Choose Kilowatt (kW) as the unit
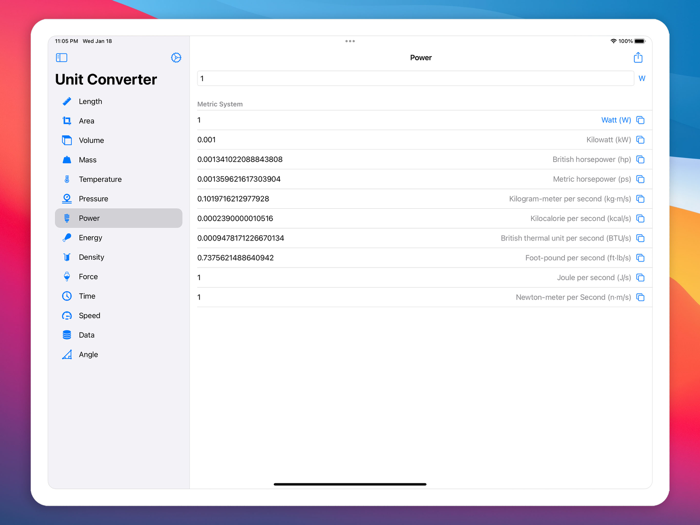 (x=608, y=140)
